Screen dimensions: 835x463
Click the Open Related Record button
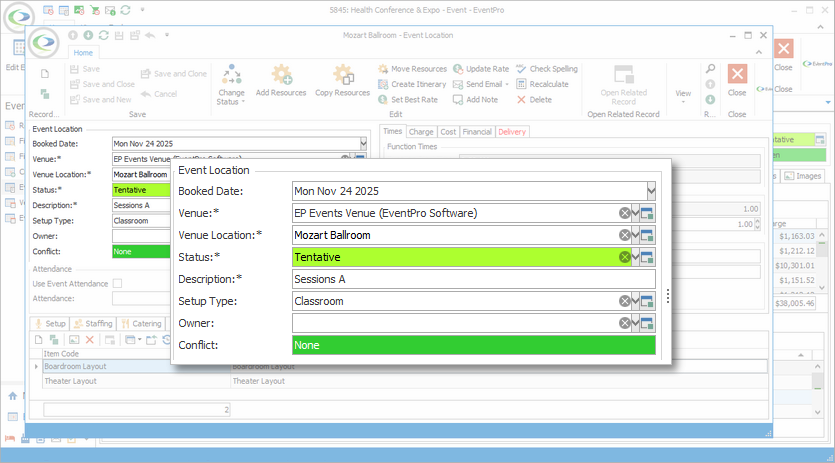pyautogui.click(x=624, y=84)
